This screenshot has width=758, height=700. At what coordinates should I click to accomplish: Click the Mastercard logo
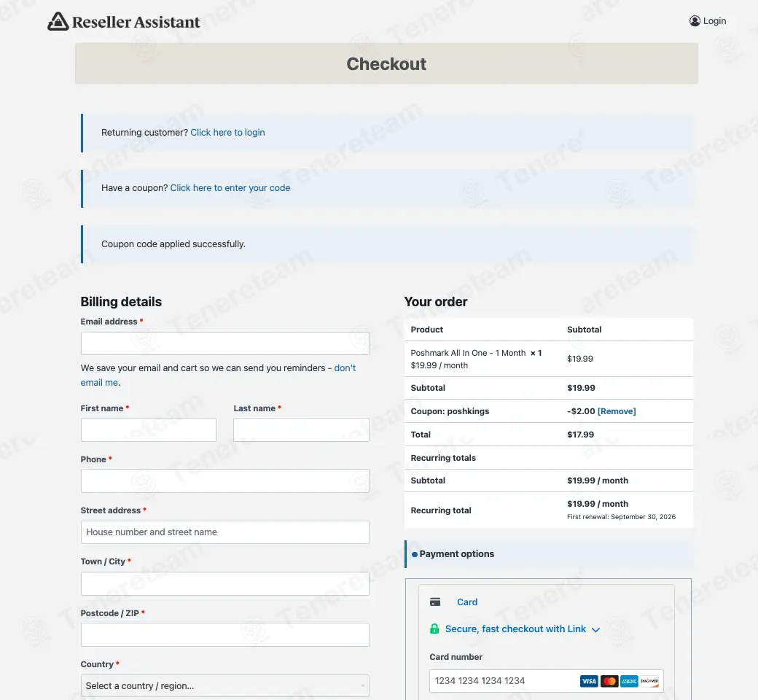(609, 681)
